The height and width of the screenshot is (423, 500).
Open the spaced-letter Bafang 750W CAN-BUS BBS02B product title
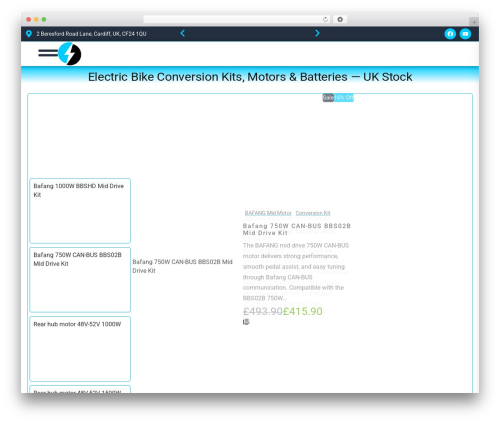tap(296, 229)
